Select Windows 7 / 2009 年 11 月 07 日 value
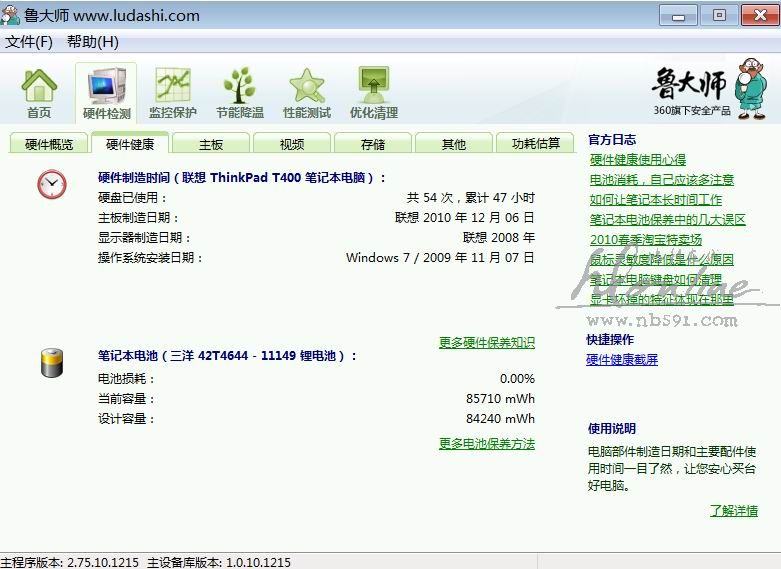This screenshot has width=781, height=569. pos(440,257)
